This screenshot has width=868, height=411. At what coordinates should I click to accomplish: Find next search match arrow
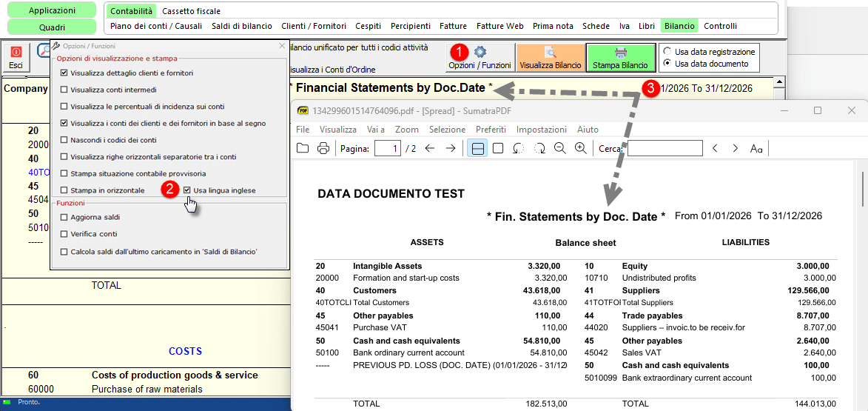coord(735,148)
